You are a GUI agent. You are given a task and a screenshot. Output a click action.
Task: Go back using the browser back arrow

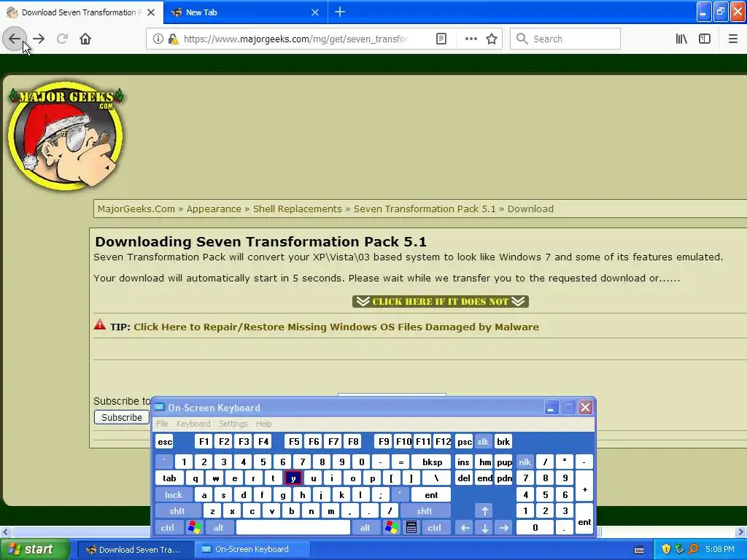(15, 39)
